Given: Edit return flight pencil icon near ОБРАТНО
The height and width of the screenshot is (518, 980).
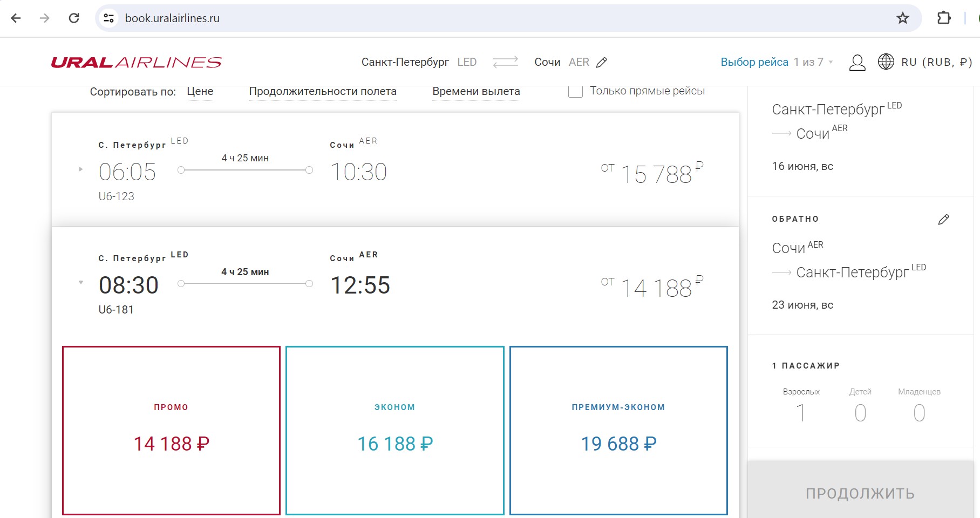Looking at the screenshot, I should click(x=943, y=219).
